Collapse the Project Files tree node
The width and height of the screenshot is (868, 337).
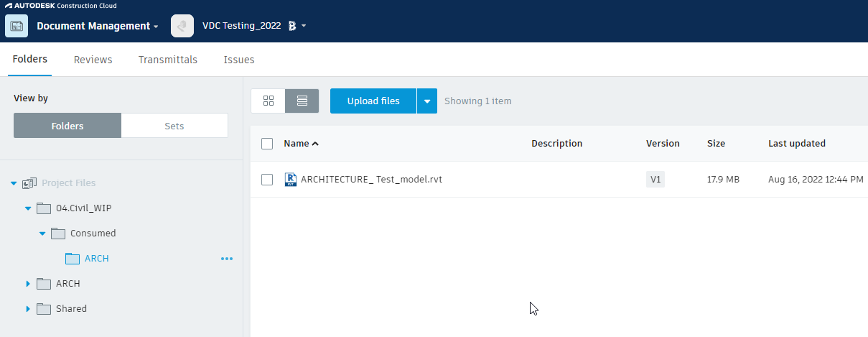point(14,183)
